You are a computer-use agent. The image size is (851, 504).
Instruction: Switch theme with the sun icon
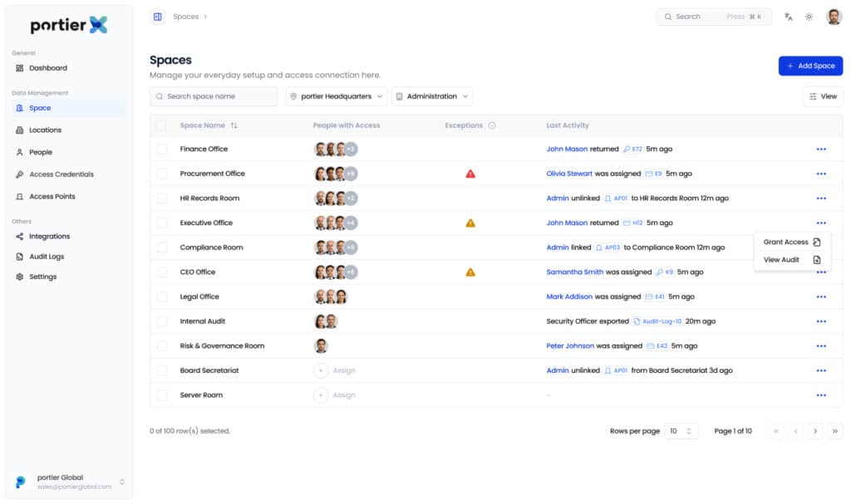[809, 17]
